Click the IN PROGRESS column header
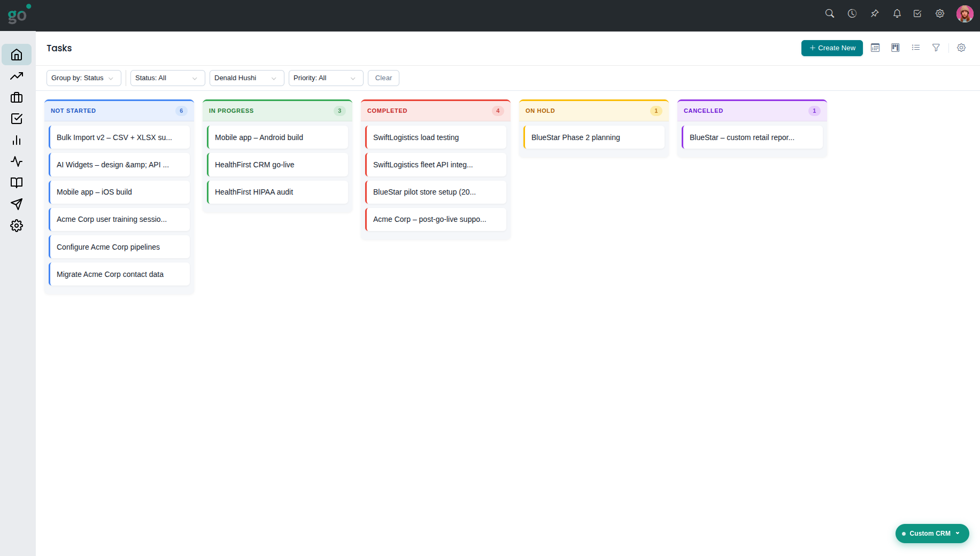The width and height of the screenshot is (980, 556). point(277,111)
